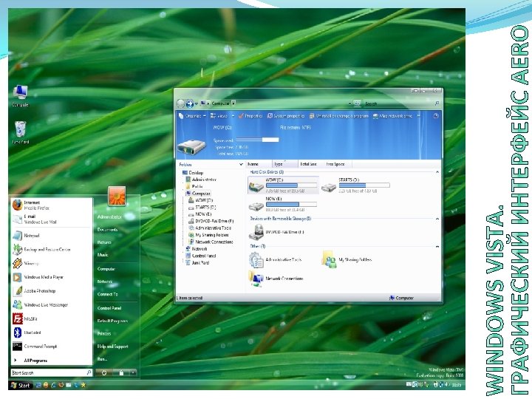
Task: Select Control Panel in Folders tree
Action: (x=200, y=256)
